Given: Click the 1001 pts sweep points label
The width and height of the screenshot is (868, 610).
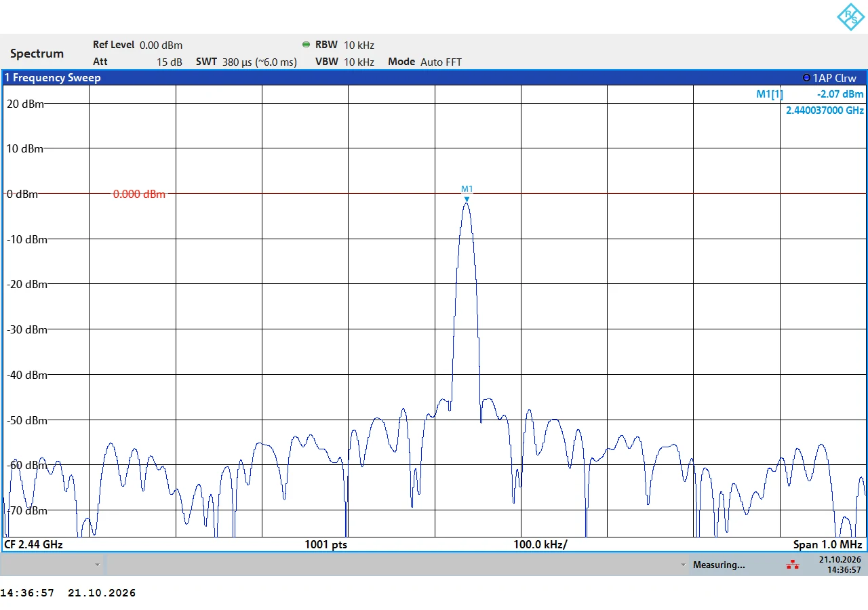Looking at the screenshot, I should (x=325, y=544).
